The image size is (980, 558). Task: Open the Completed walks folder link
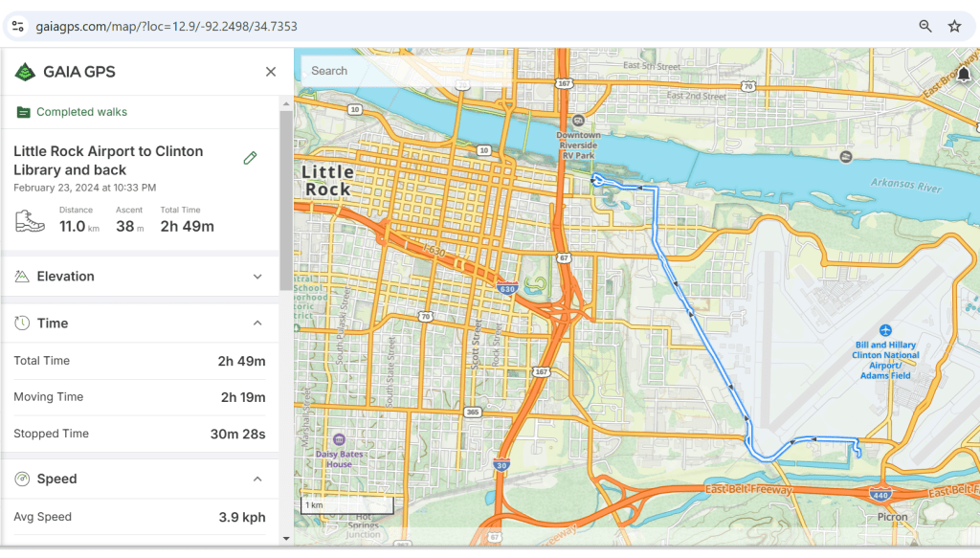pyautogui.click(x=81, y=112)
